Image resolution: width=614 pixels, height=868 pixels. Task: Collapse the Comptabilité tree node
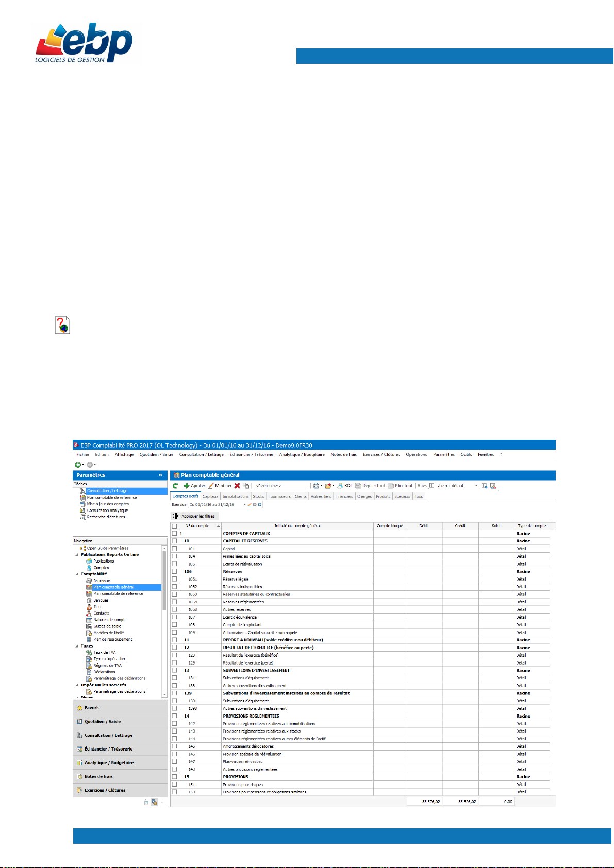point(77,574)
